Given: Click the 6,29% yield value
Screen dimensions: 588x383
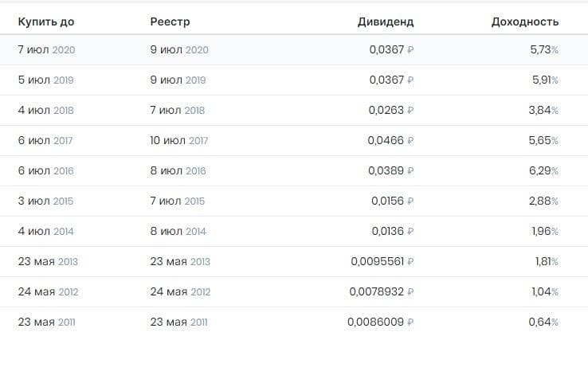Looking at the screenshot, I should tap(544, 170).
